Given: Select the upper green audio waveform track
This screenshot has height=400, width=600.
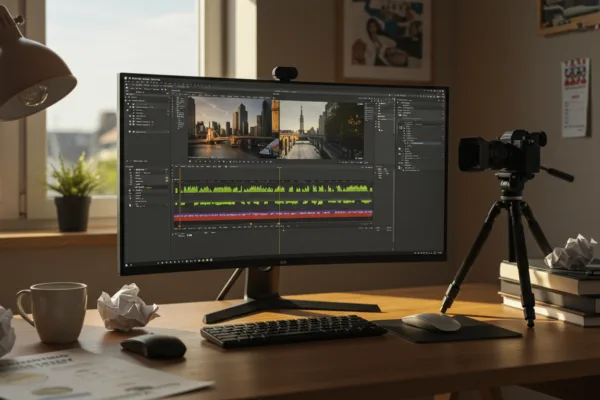Looking at the screenshot, I should pos(274,188).
